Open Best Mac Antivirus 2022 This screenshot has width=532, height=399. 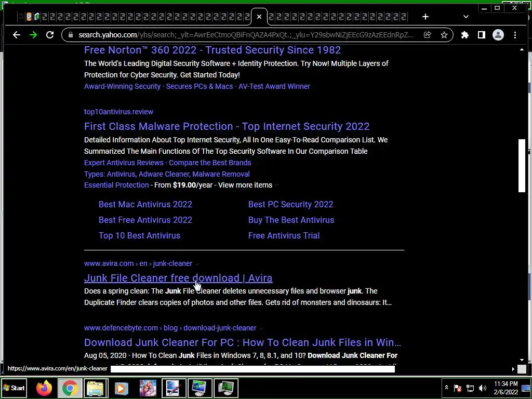click(145, 204)
